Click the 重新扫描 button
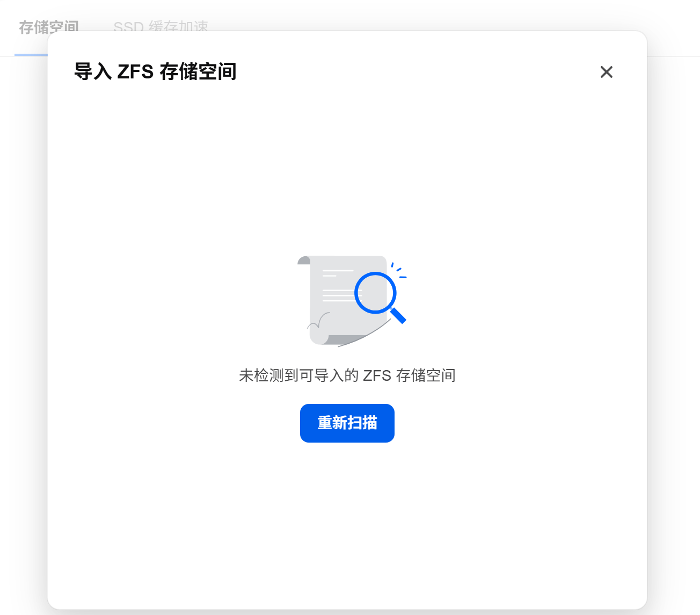This screenshot has height=615, width=700. [x=347, y=423]
